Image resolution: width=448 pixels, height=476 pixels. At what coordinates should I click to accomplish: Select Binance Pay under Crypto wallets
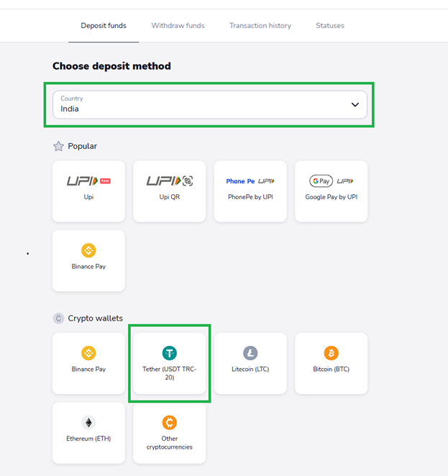[88, 362]
